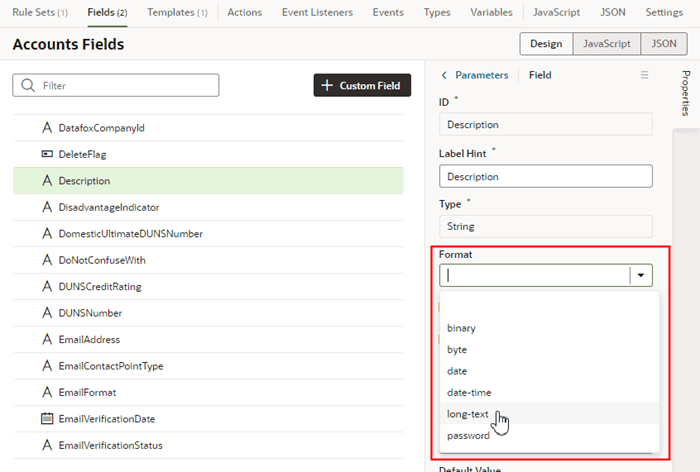Screen dimensions: 700x472
Task: Open the Settings tab
Action: pyautogui.click(x=664, y=13)
